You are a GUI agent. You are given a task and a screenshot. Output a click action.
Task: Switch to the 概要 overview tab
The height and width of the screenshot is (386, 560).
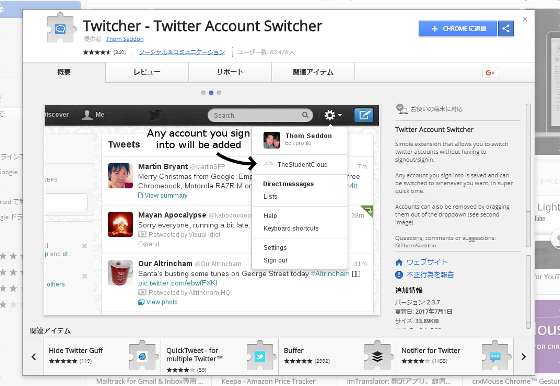64,72
